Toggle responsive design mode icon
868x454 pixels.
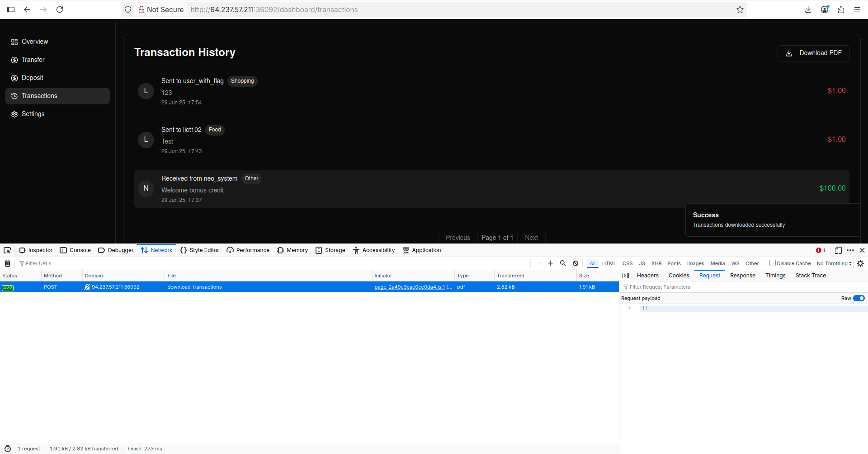838,250
